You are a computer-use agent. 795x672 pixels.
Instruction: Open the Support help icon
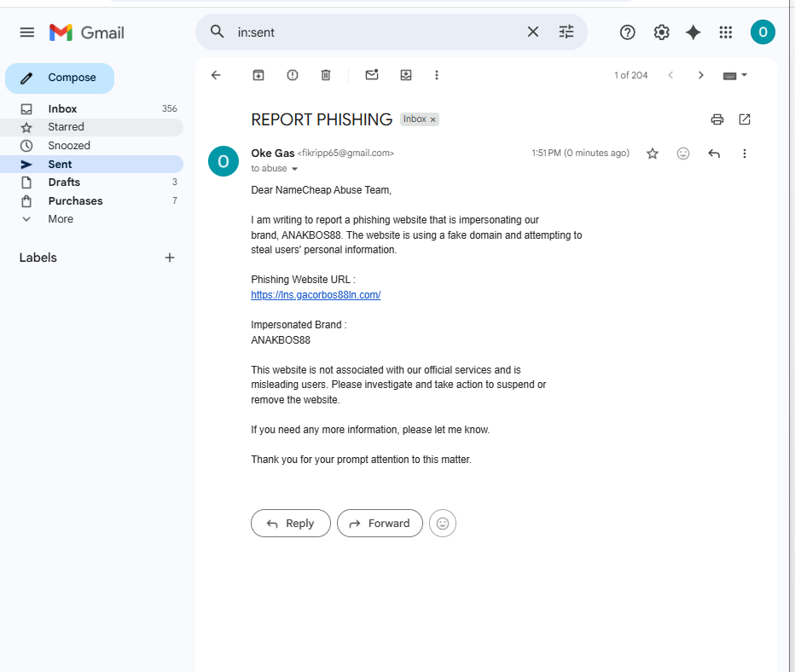[627, 32]
